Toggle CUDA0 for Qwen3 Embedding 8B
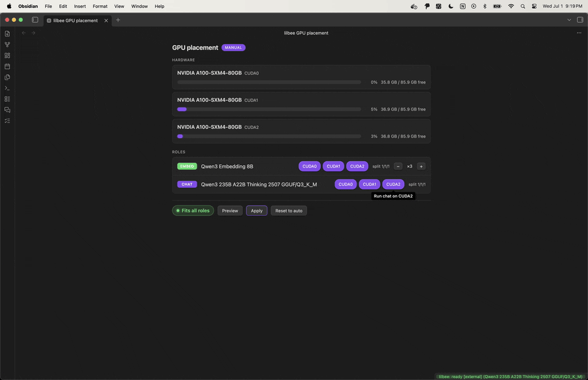Viewport: 588px width, 380px height. pos(309,166)
